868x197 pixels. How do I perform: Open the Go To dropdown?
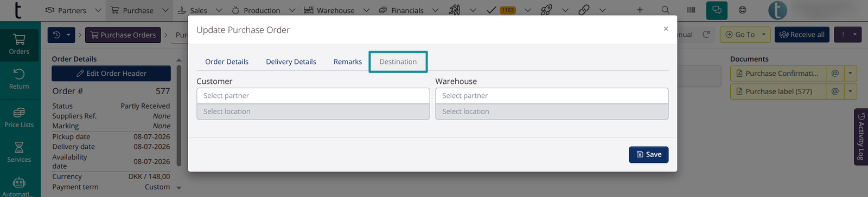[x=745, y=35]
